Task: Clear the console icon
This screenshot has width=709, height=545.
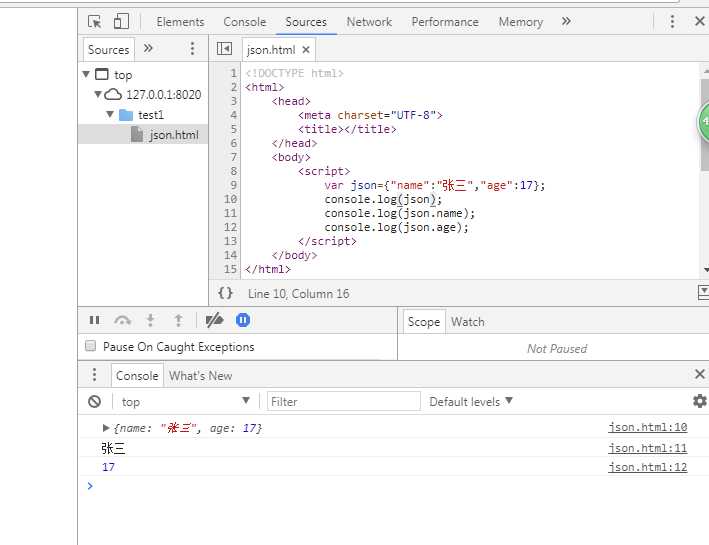Action: [95, 401]
